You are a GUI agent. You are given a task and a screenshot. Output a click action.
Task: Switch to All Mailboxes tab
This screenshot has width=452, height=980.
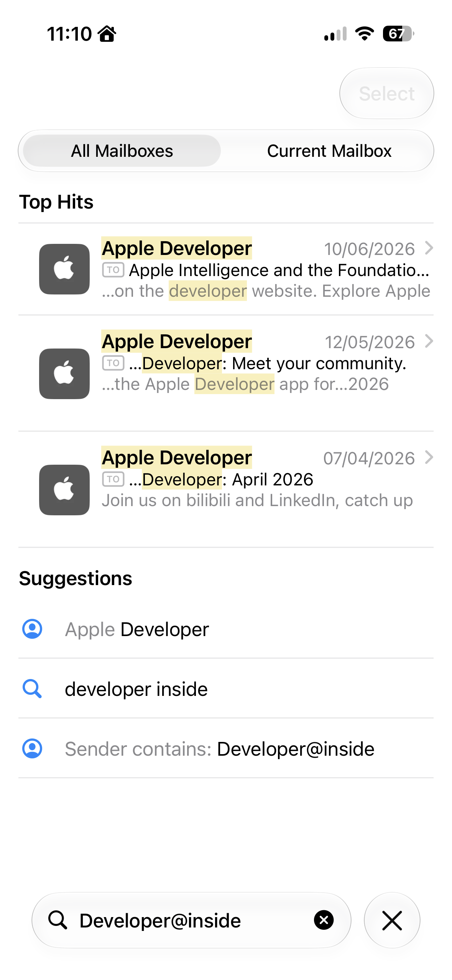click(122, 151)
